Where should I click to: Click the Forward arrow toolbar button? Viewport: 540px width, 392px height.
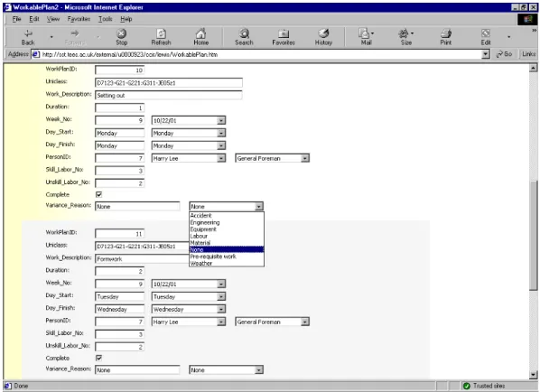(75, 37)
